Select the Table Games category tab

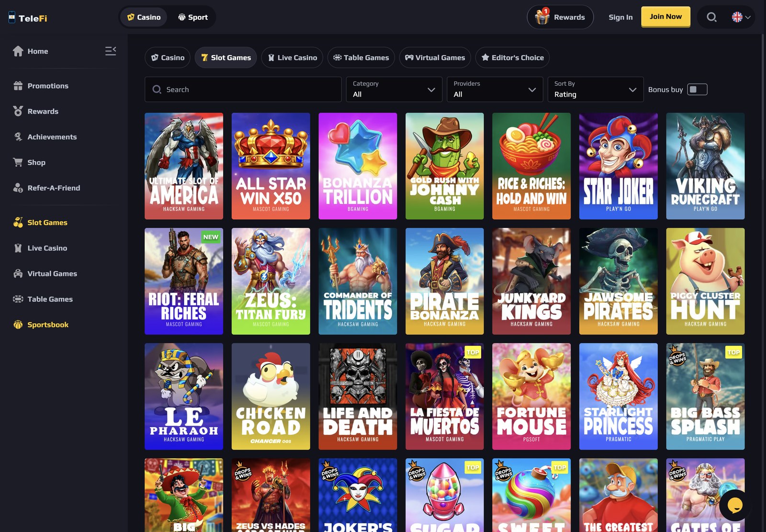point(361,57)
